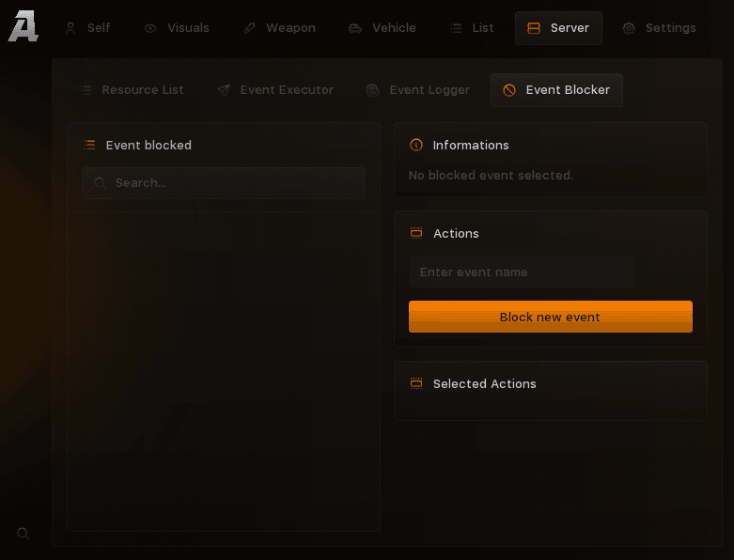Image resolution: width=734 pixels, height=560 pixels.
Task: Open the List tab
Action: [472, 28]
